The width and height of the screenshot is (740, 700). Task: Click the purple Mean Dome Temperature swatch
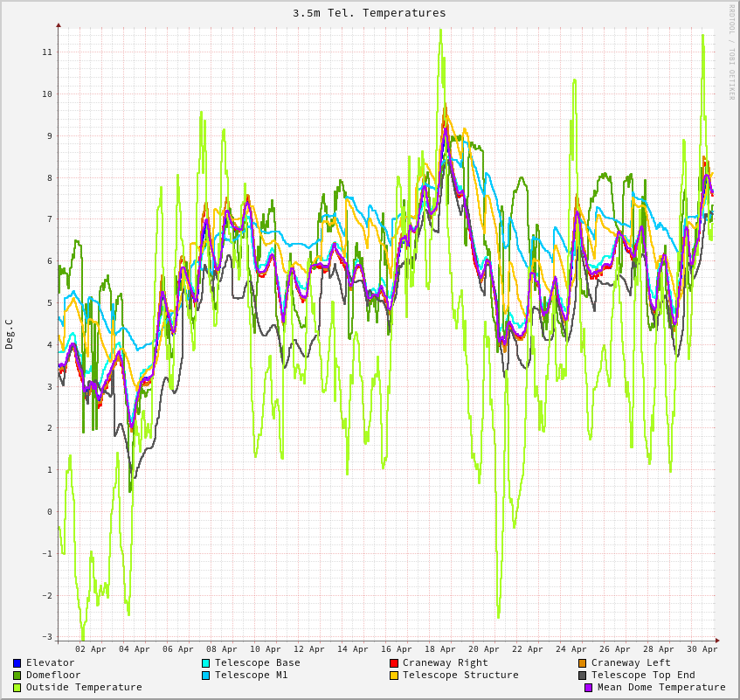[x=589, y=688]
